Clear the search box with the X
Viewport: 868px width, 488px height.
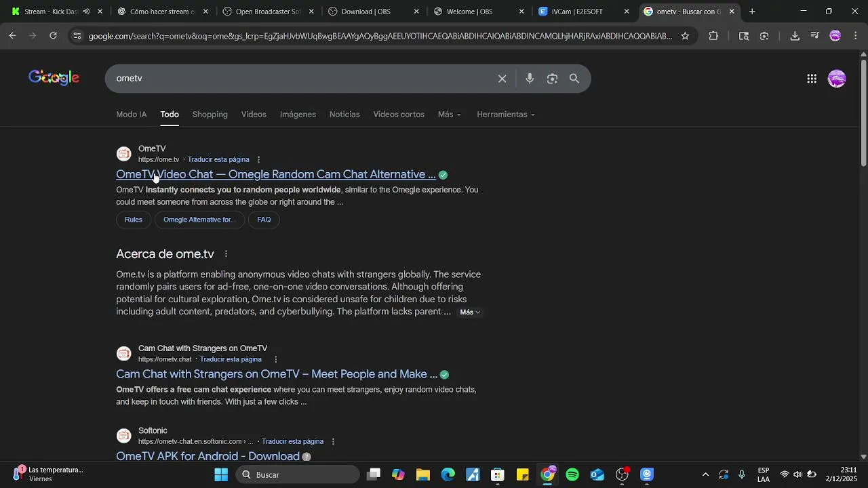pos(502,79)
